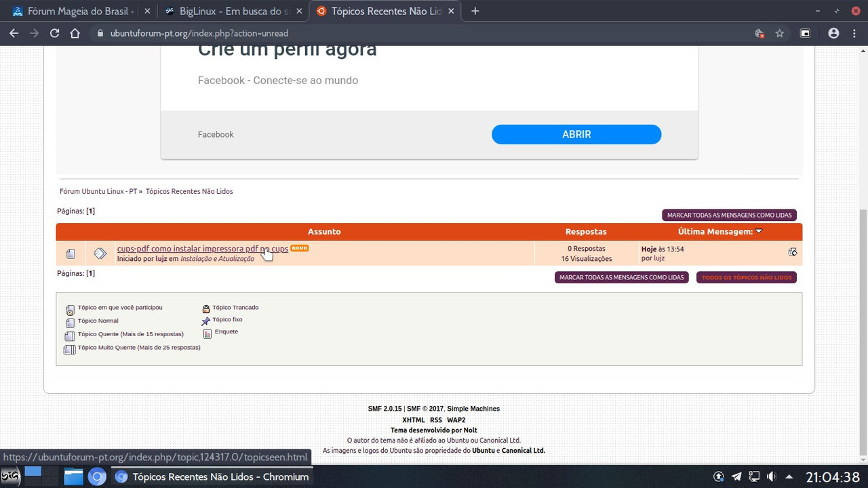Open the clock showing 21:04:38

pos(833,477)
